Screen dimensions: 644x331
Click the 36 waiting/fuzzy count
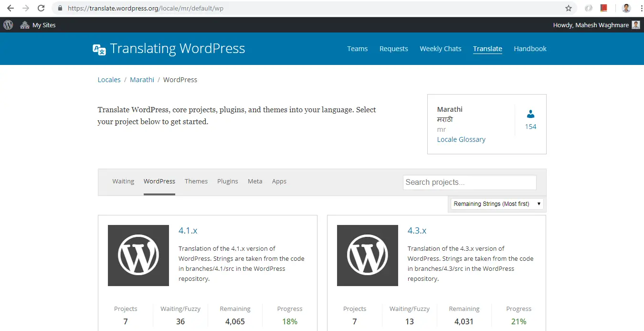[x=180, y=321]
